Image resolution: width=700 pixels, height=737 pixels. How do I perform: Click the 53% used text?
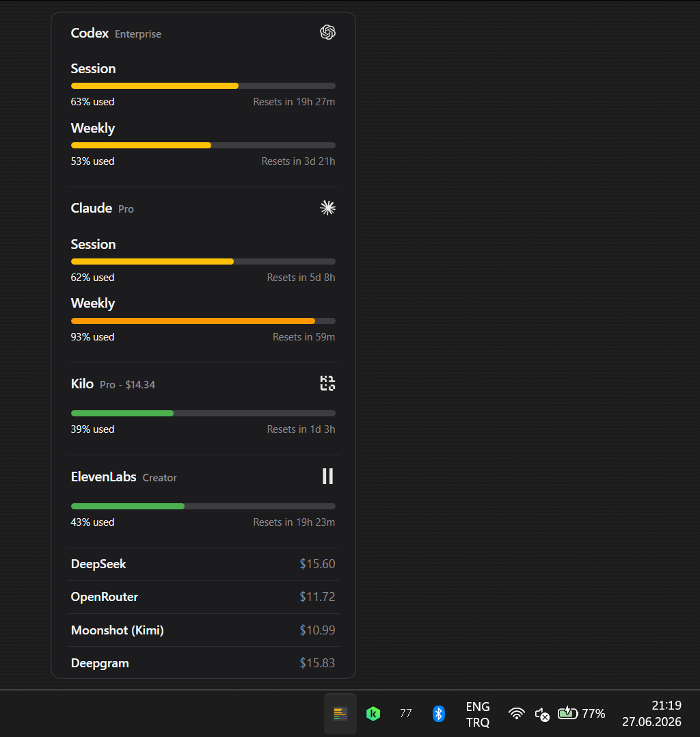coord(92,161)
